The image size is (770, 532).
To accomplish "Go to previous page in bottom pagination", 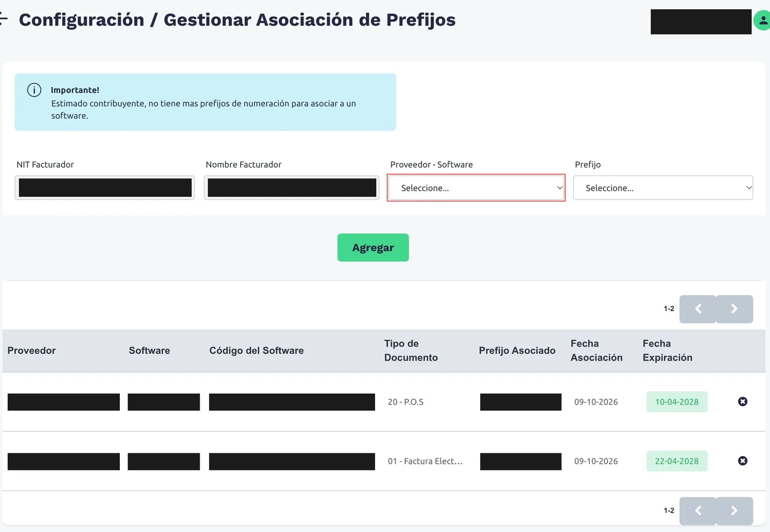I will (x=698, y=511).
